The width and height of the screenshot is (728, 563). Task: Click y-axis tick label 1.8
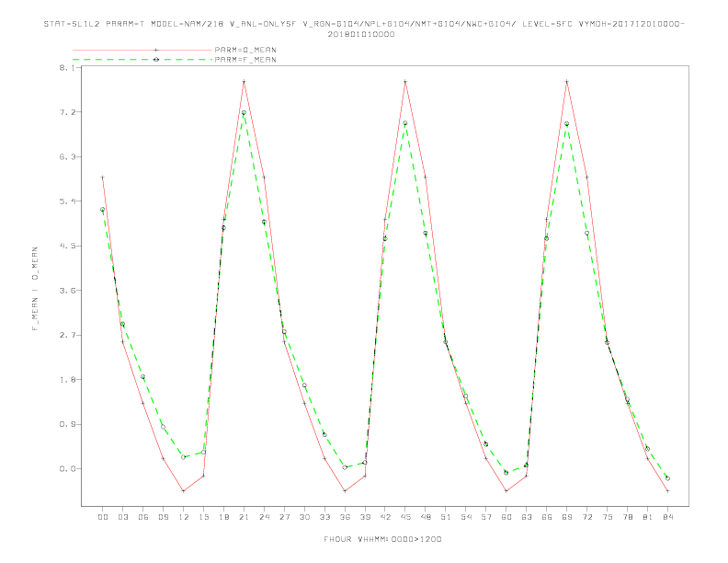pyautogui.click(x=66, y=380)
